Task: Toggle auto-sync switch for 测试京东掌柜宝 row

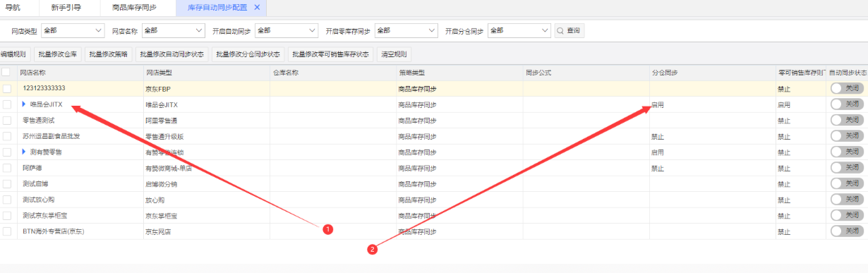Action: [x=847, y=215]
